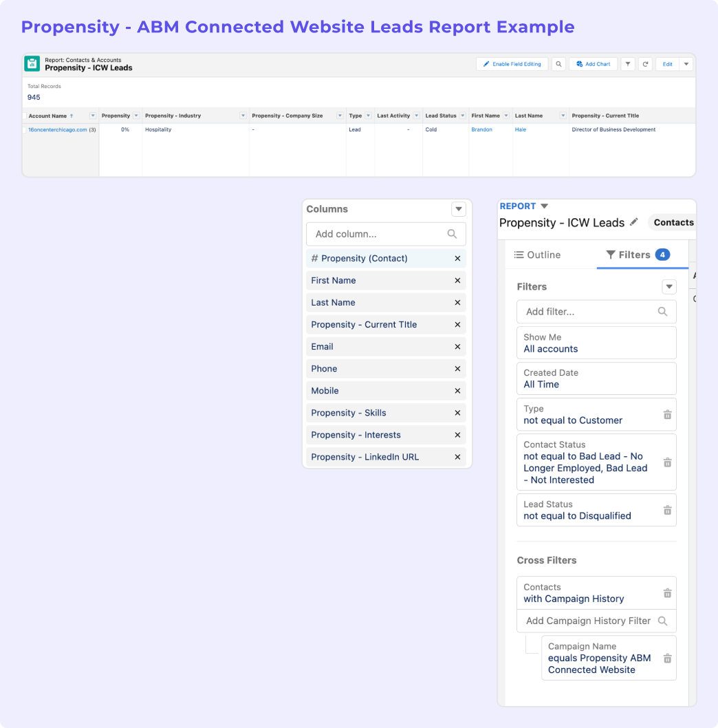Viewport: 718px width, 728px height.
Task: Open the Propensity - Company Size column dropdown
Action: (340, 116)
